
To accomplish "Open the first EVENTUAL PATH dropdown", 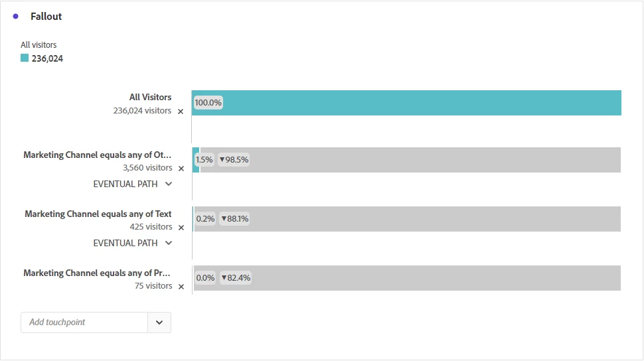I will tap(169, 184).
